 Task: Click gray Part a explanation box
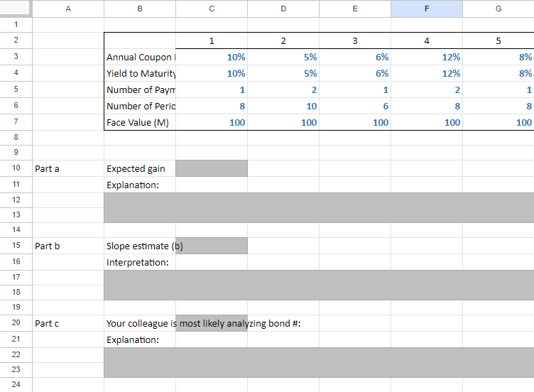click(319, 208)
